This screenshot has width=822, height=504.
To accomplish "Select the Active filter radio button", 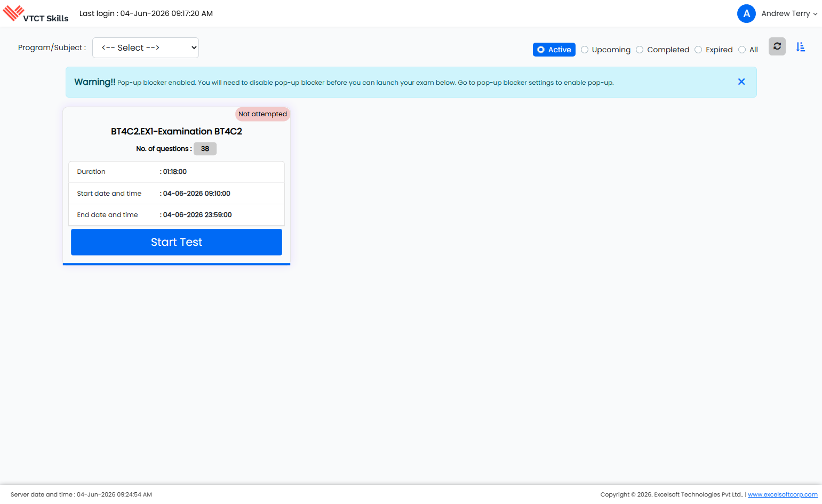I will [x=541, y=50].
